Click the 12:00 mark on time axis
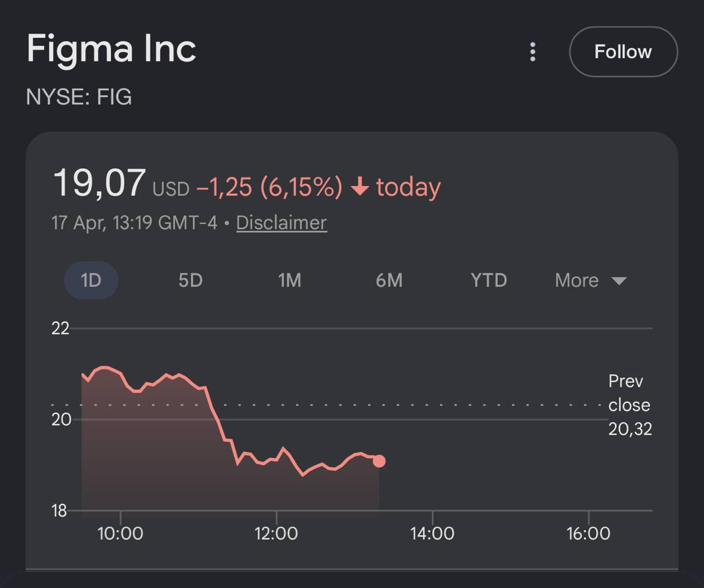The width and height of the screenshot is (704, 588). (276, 533)
